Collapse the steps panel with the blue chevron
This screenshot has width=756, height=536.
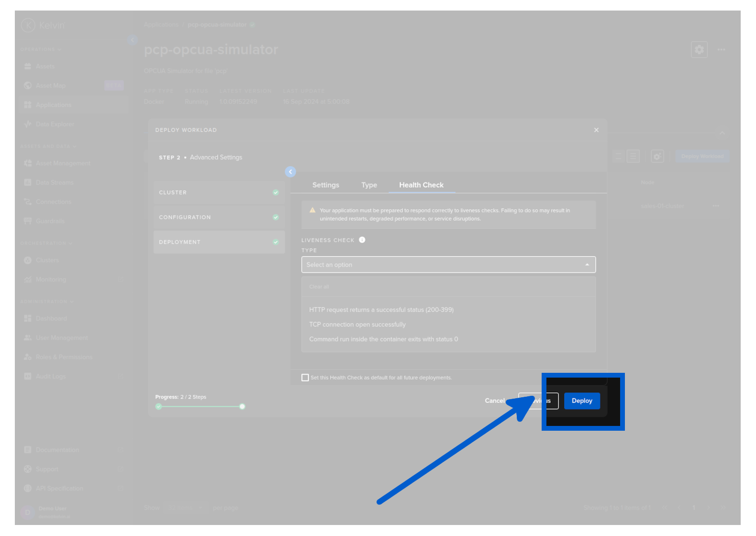[x=290, y=172]
